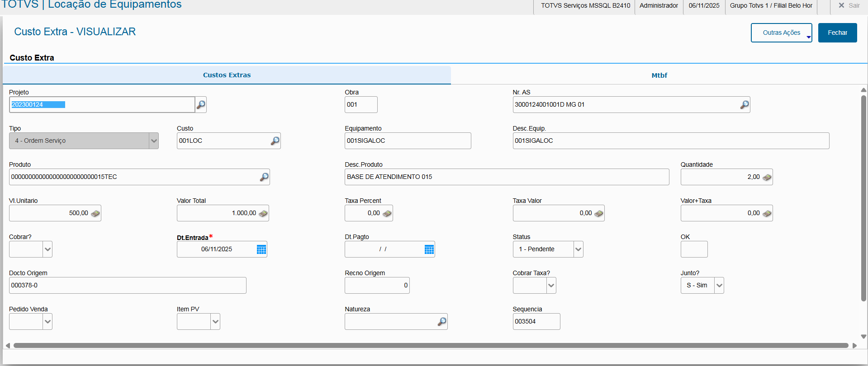Click the horizontal scrollbar at the bottom
The height and width of the screenshot is (366, 868).
(x=430, y=346)
